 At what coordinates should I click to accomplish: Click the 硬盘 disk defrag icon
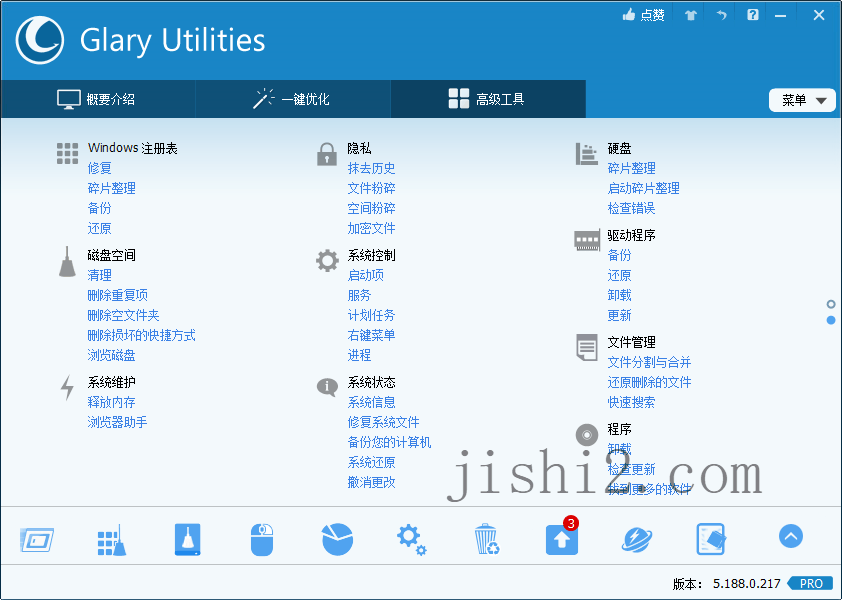coord(586,154)
